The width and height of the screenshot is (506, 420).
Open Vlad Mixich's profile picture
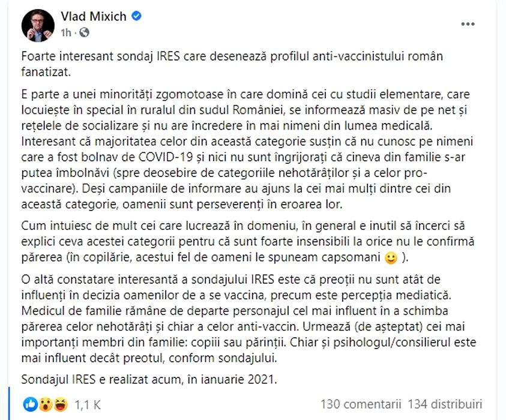pos(37,24)
